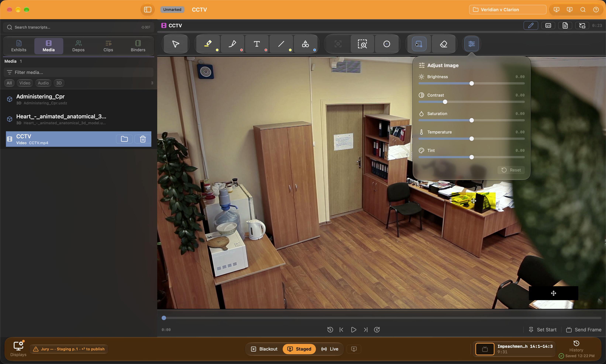
Task: Filter media by Audio
Action: (x=43, y=83)
